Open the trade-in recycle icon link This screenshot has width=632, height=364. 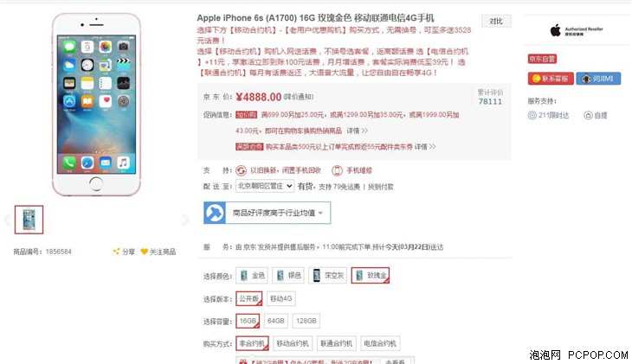(x=241, y=170)
